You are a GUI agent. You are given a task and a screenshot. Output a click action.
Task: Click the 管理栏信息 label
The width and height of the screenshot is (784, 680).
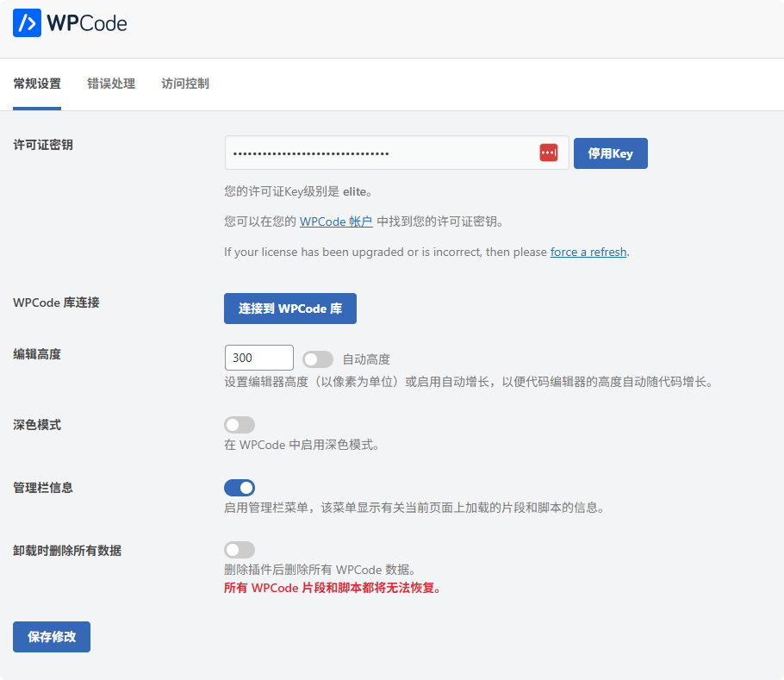[43, 488]
